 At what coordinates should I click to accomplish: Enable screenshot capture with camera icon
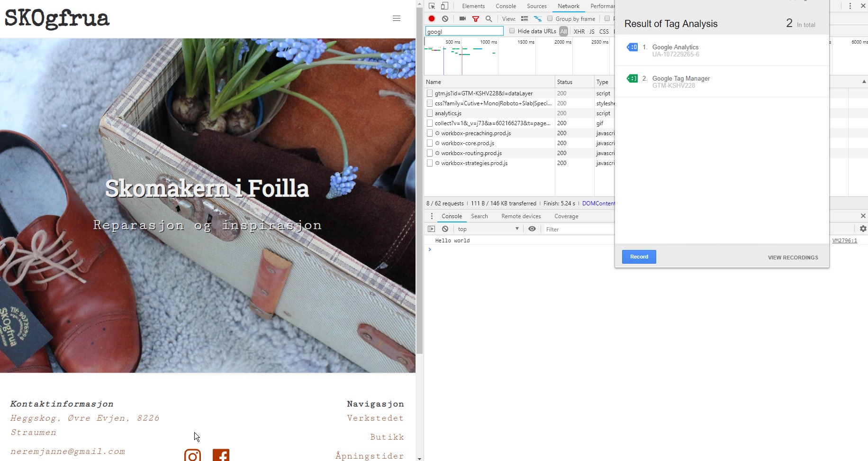(462, 18)
